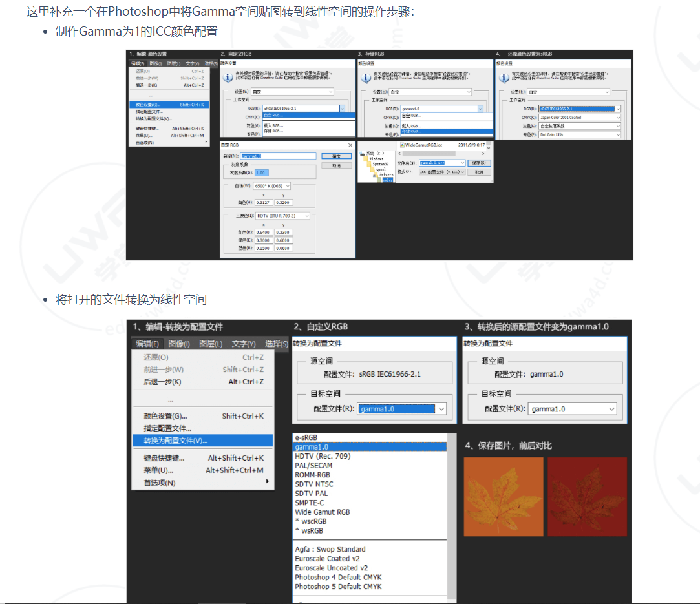Choose 颜色设置(G)... in large edit menu

(203, 416)
